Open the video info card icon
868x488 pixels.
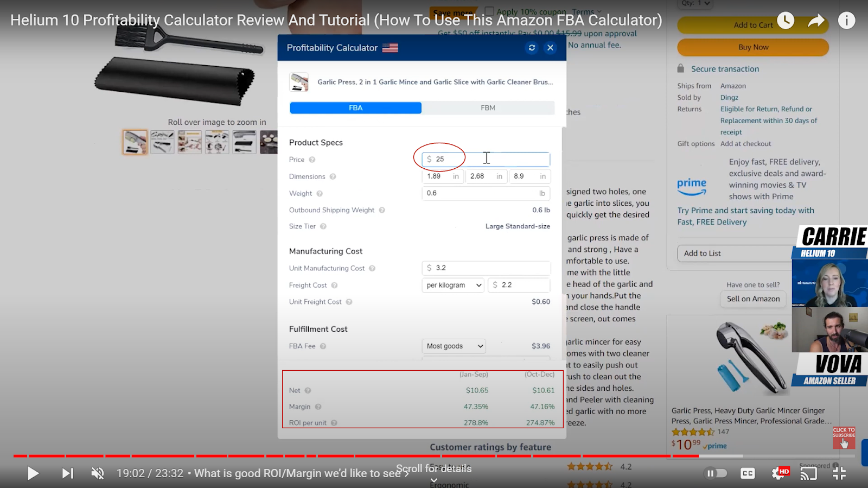click(x=846, y=21)
